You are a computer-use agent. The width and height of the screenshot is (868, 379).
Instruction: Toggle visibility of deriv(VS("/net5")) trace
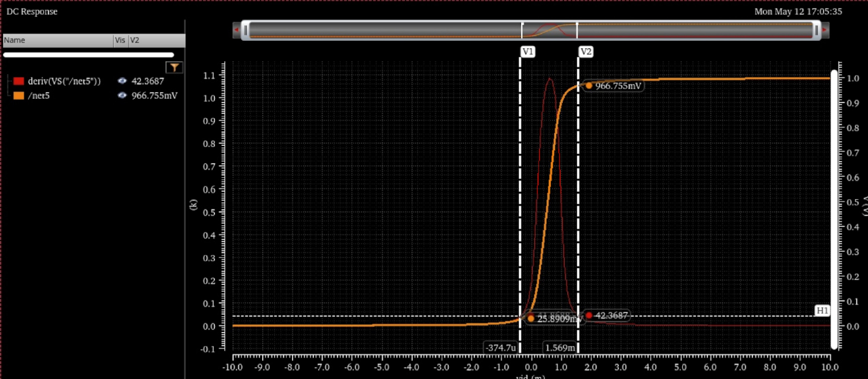coord(122,81)
